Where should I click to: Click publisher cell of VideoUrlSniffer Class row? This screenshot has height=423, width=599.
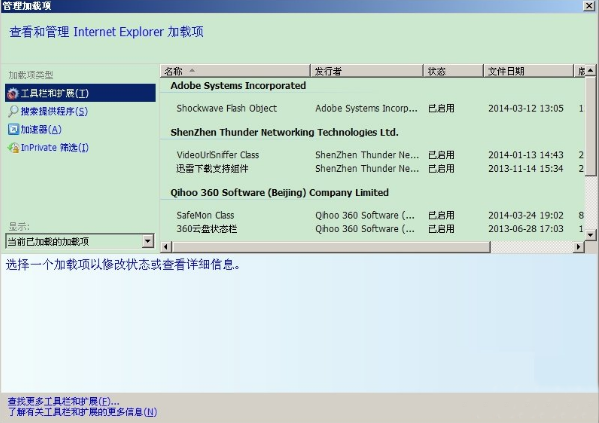[x=367, y=155]
